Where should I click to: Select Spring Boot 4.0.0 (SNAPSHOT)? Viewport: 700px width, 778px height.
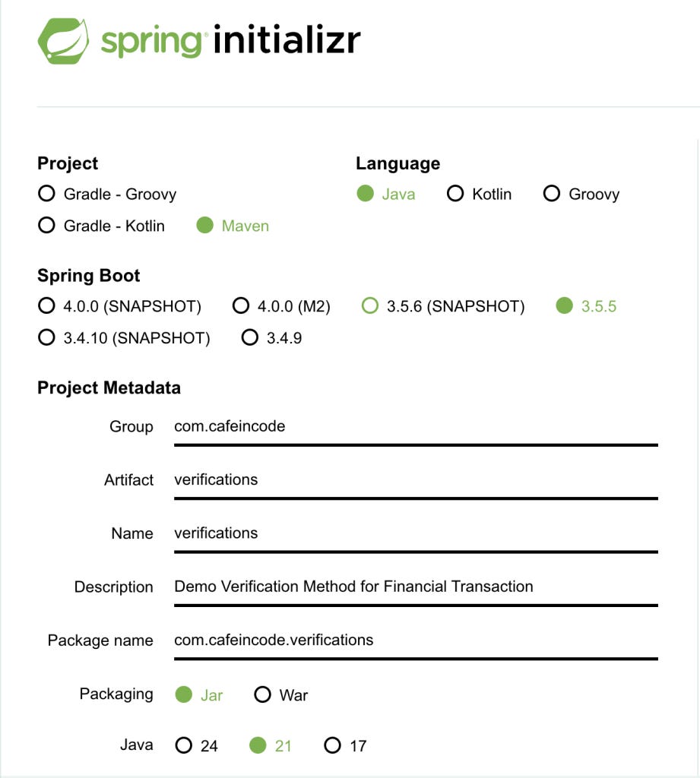tap(119, 305)
